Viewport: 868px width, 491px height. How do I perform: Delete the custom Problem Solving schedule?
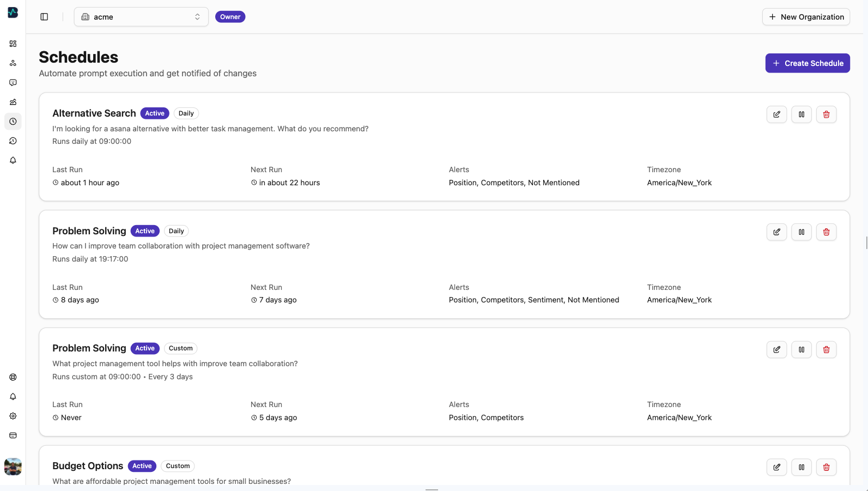pos(826,349)
